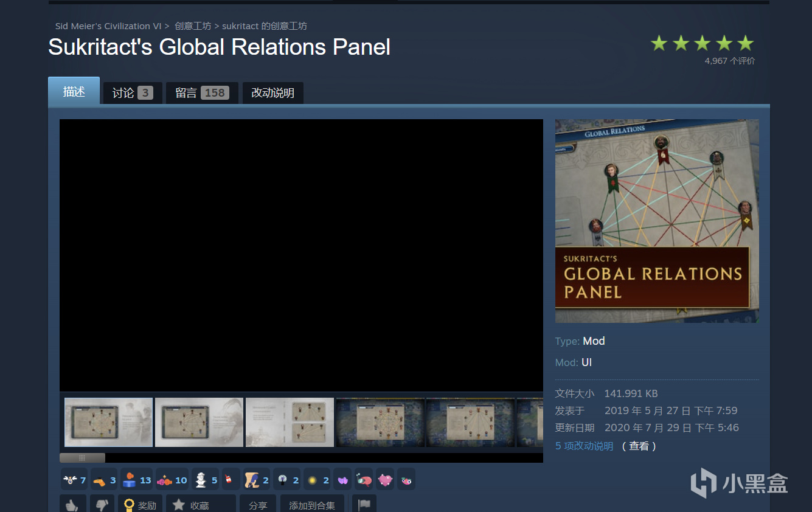Click the flag report icon
The height and width of the screenshot is (512, 812).
[x=364, y=504]
